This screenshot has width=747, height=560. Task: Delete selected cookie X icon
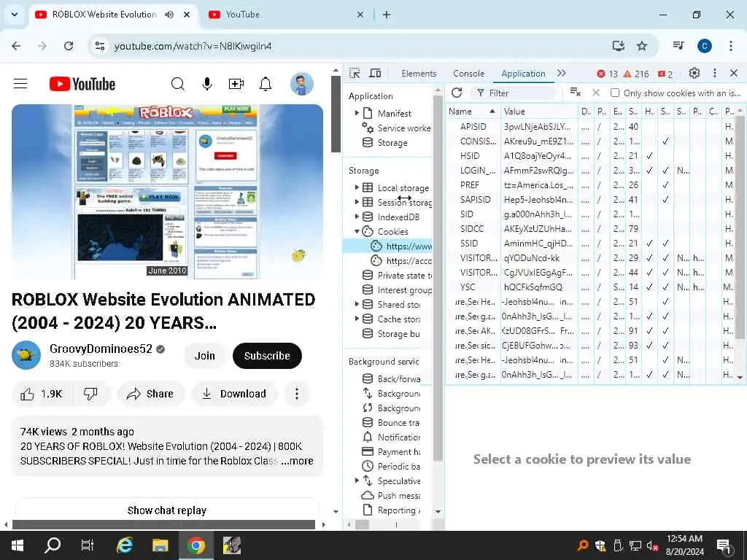(x=596, y=93)
